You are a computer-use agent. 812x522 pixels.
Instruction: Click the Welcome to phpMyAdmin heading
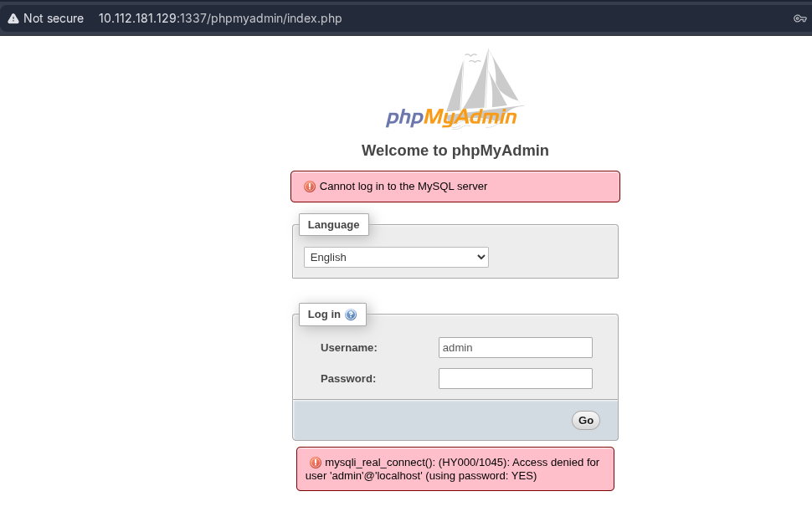(x=455, y=151)
